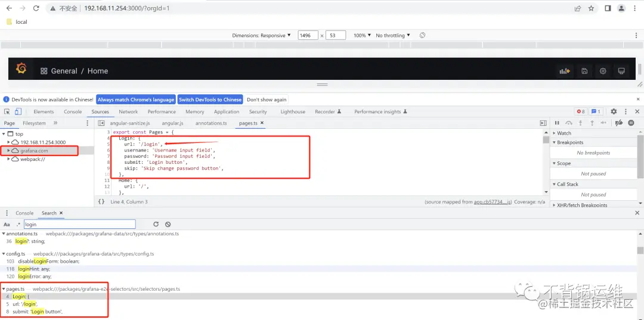Click Grafana save dashboard icon
This screenshot has width=644, height=320.
point(584,71)
